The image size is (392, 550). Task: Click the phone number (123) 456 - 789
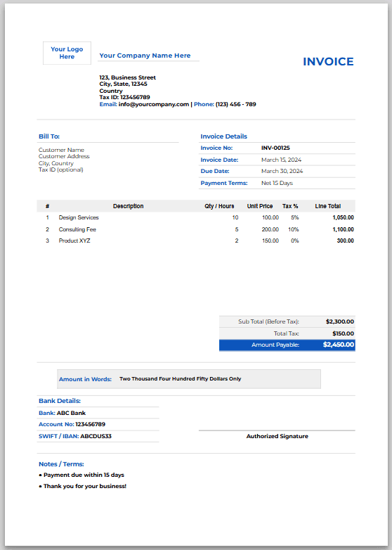pyautogui.click(x=236, y=104)
